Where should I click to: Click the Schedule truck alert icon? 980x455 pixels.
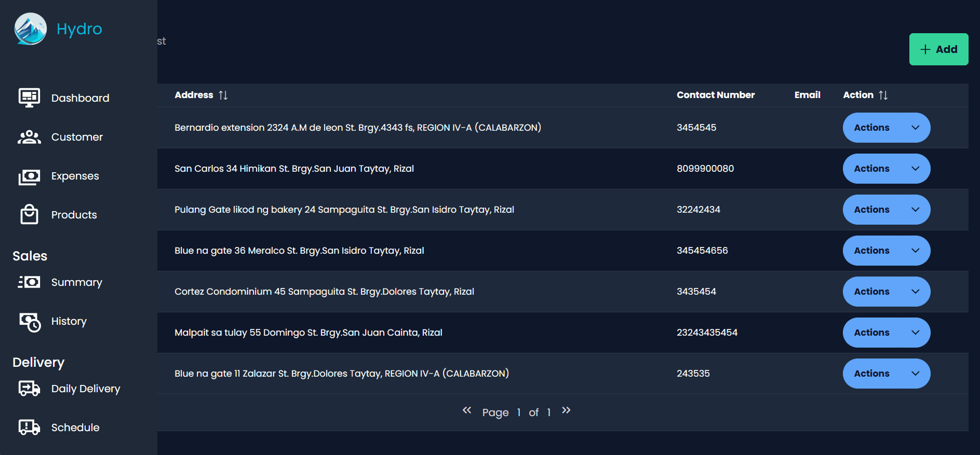click(x=29, y=427)
